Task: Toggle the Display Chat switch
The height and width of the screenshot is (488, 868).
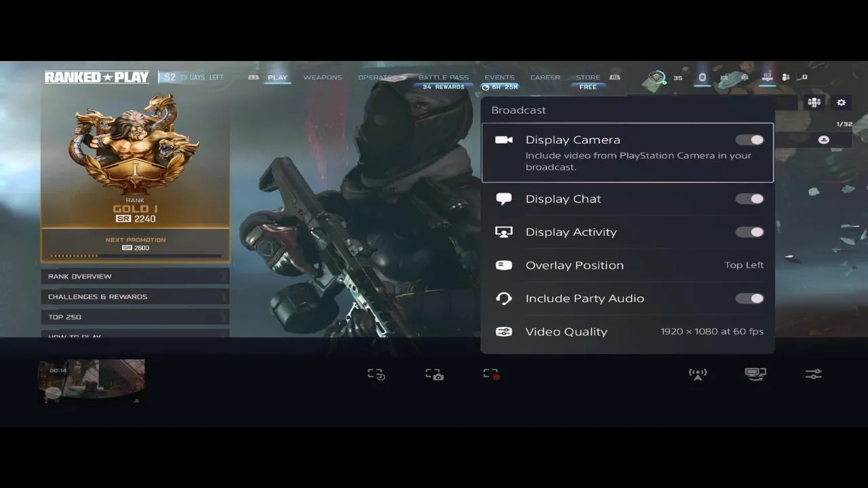Action: [749, 199]
